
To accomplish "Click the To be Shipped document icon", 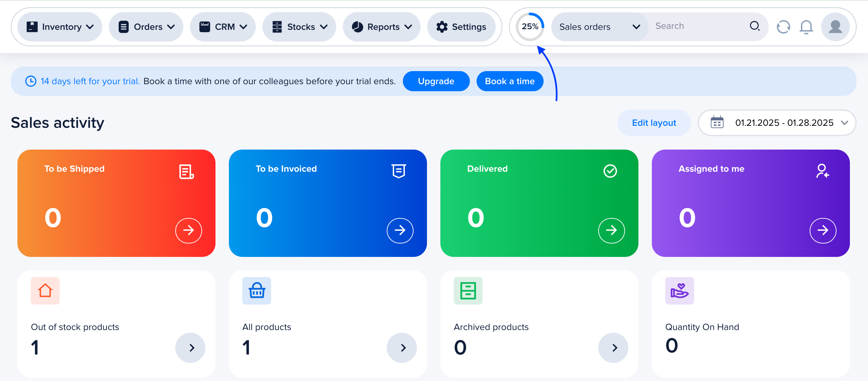I will point(186,171).
